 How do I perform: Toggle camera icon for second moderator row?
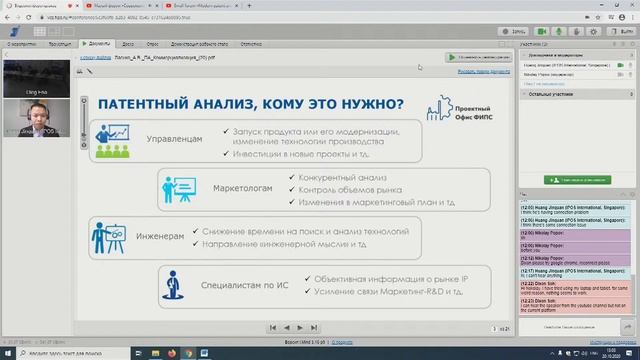click(621, 75)
